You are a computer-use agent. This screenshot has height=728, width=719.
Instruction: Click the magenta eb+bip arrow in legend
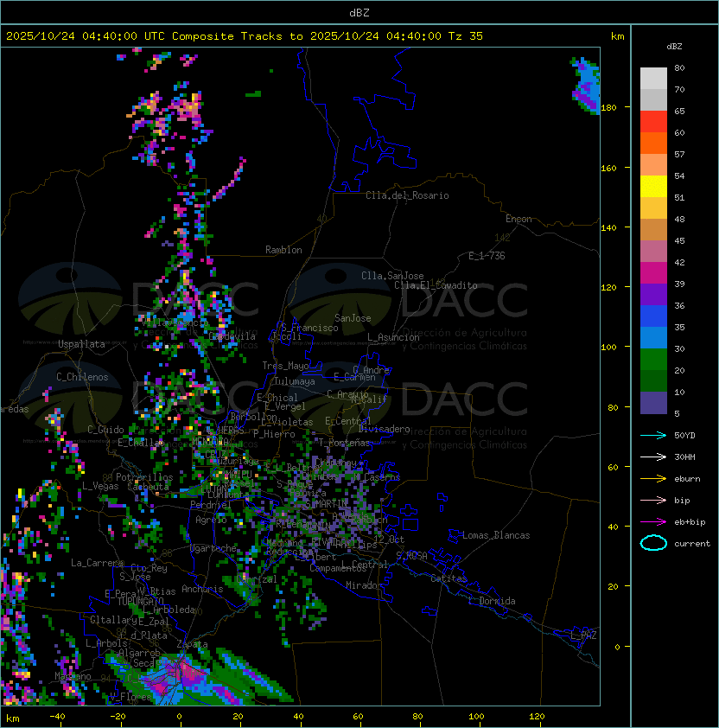pyautogui.click(x=653, y=522)
